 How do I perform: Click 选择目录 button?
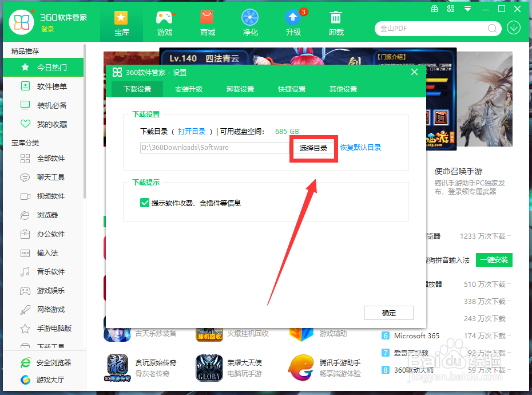pyautogui.click(x=313, y=148)
